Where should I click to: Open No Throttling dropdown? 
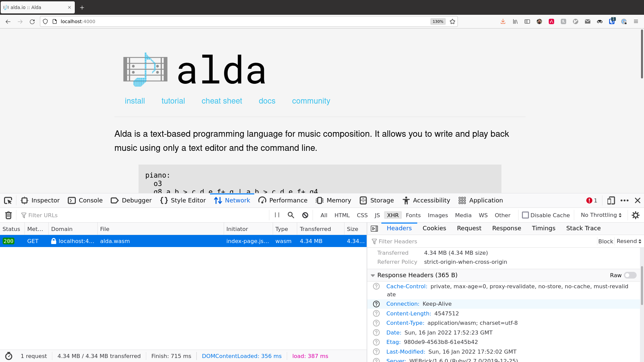601,215
